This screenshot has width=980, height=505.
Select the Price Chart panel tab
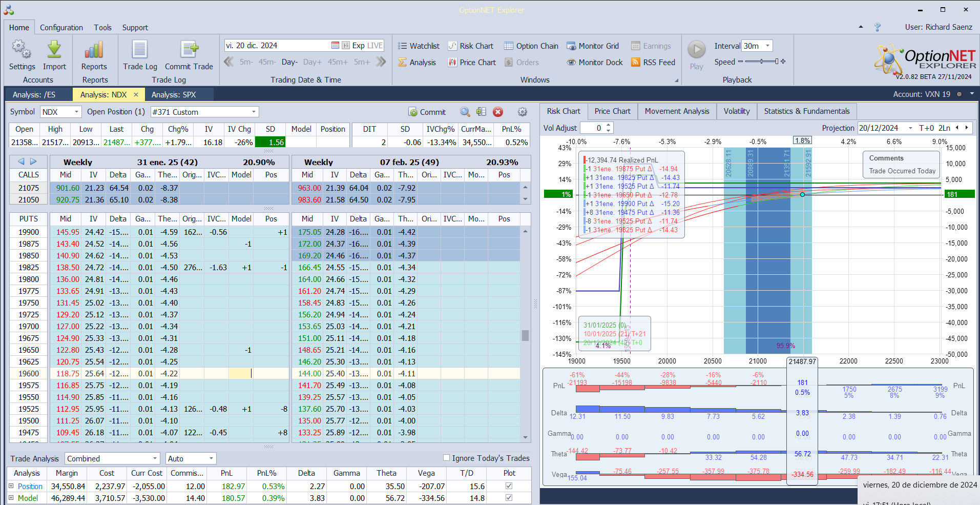(x=613, y=111)
